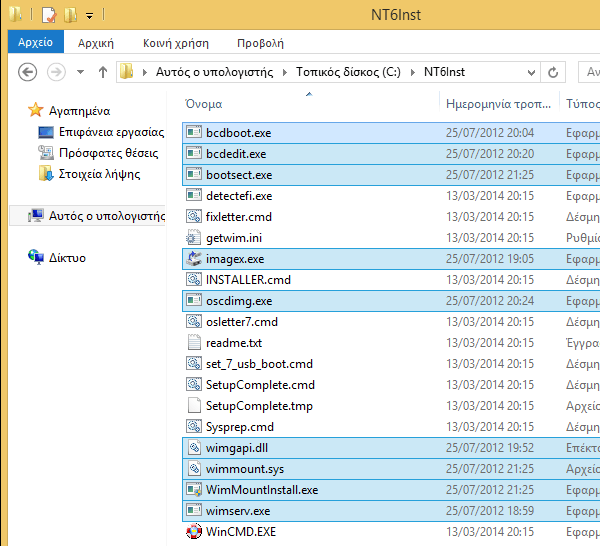The height and width of the screenshot is (546, 600).
Task: Select Αγαπημένα in navigation pane
Action: [x=80, y=111]
